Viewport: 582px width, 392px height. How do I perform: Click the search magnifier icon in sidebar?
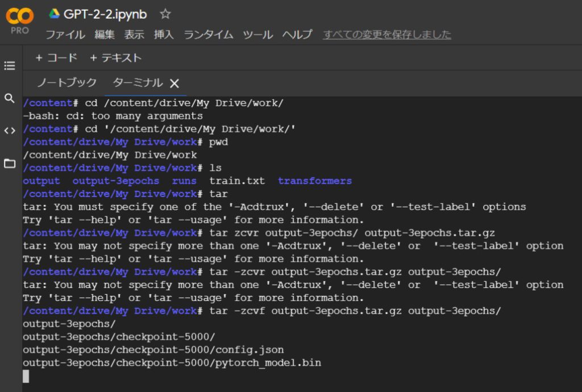pos(10,98)
